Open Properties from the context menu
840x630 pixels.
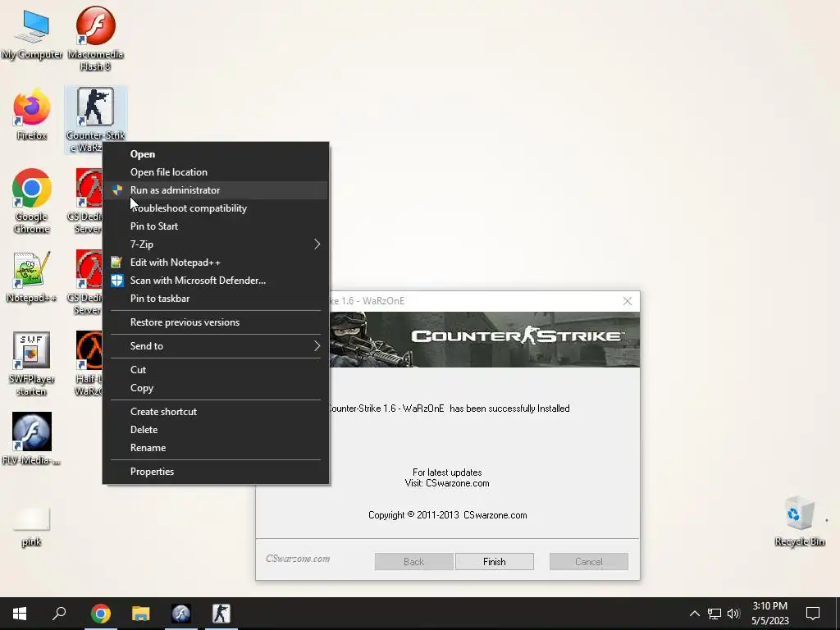point(216,472)
